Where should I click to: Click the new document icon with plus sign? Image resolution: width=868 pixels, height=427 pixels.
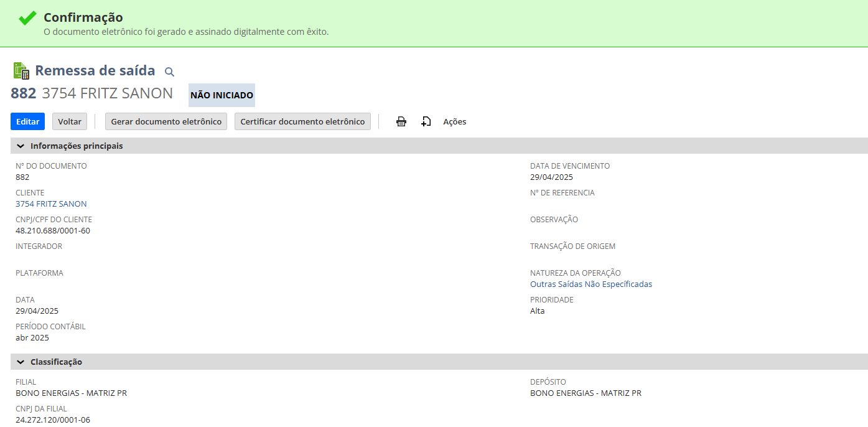click(426, 121)
